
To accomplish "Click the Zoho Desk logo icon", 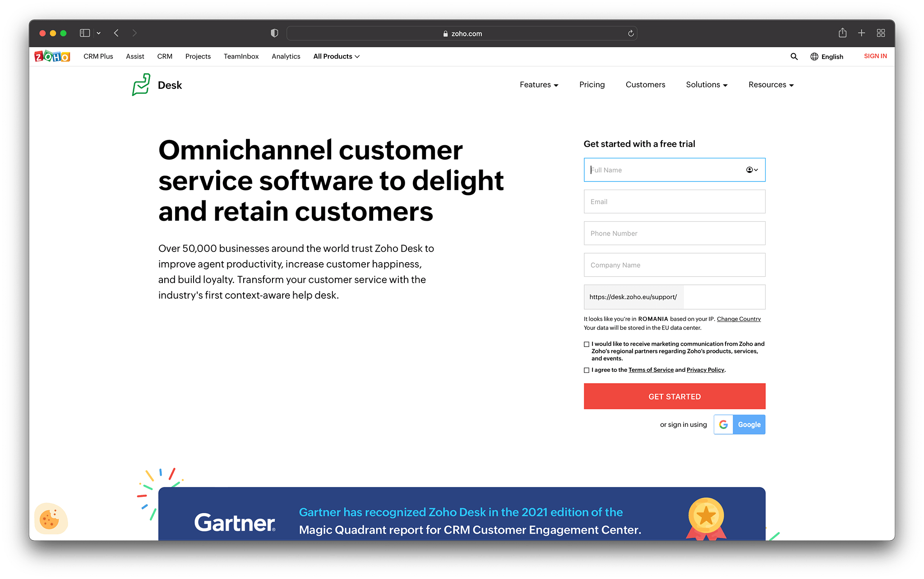I will [141, 85].
